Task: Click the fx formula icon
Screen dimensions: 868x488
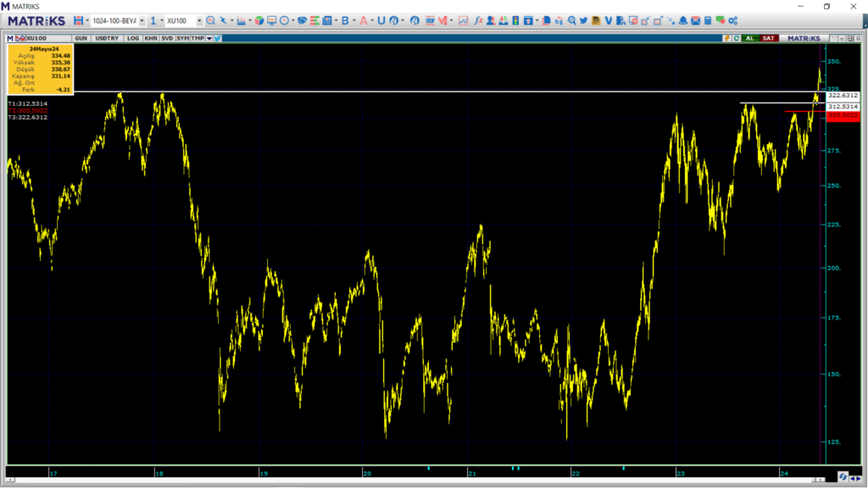Action: (x=479, y=20)
